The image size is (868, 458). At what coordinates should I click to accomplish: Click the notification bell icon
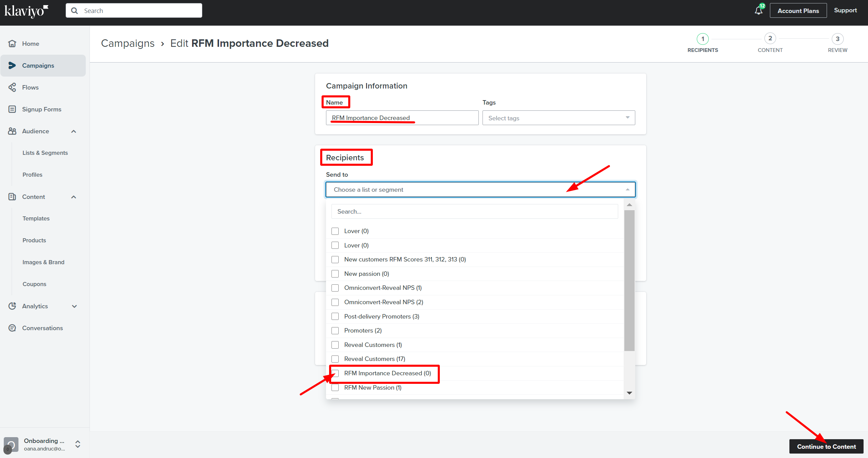click(x=758, y=11)
